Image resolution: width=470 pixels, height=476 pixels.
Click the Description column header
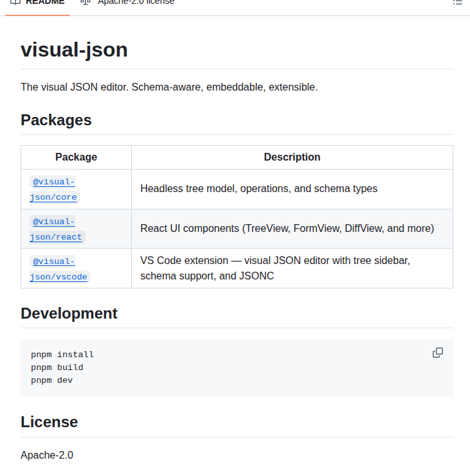292,157
